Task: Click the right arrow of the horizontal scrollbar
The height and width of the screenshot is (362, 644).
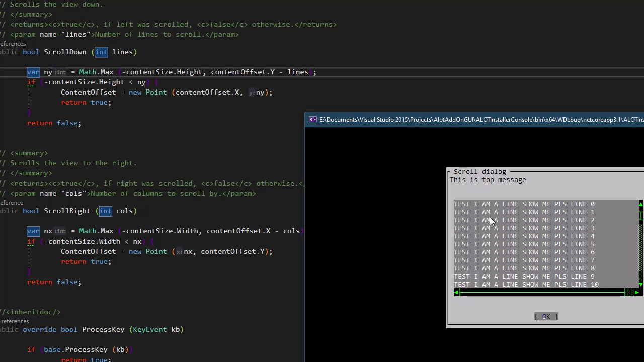Action: pyautogui.click(x=636, y=292)
